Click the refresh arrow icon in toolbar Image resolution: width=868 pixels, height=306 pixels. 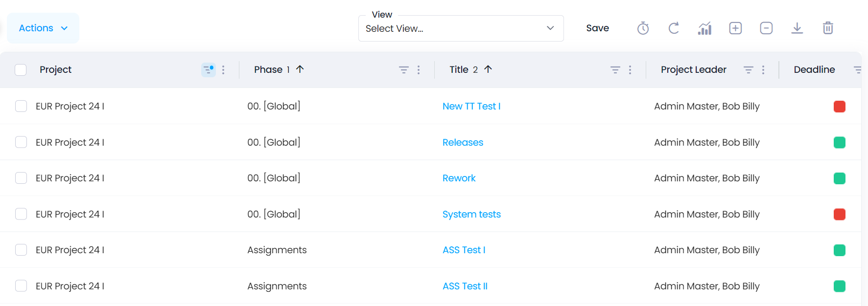coord(674,28)
